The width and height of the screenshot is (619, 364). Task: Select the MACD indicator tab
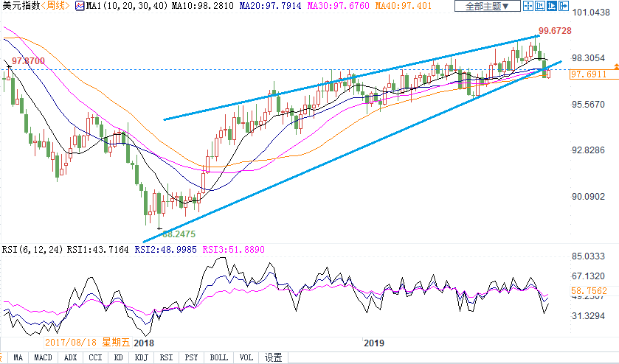click(44, 357)
